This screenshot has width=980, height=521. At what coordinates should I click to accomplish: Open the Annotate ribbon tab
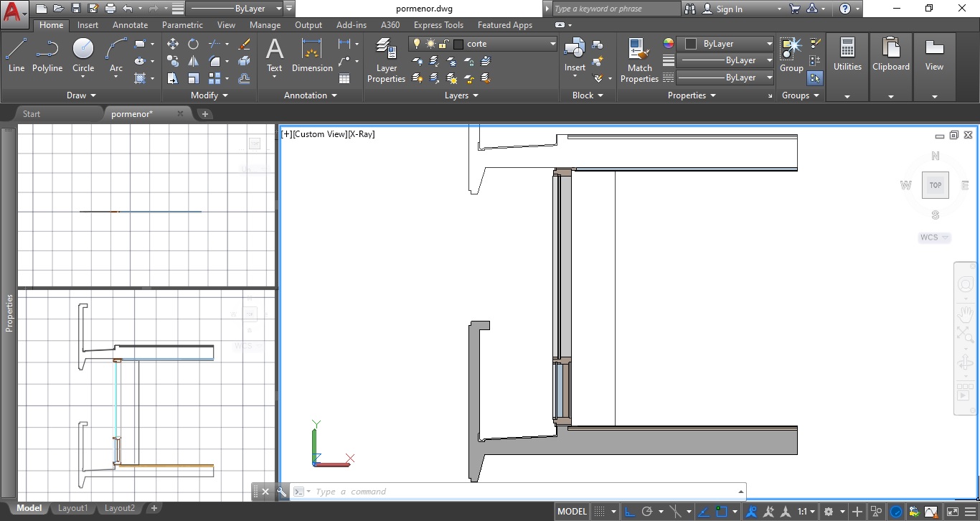pyautogui.click(x=131, y=24)
